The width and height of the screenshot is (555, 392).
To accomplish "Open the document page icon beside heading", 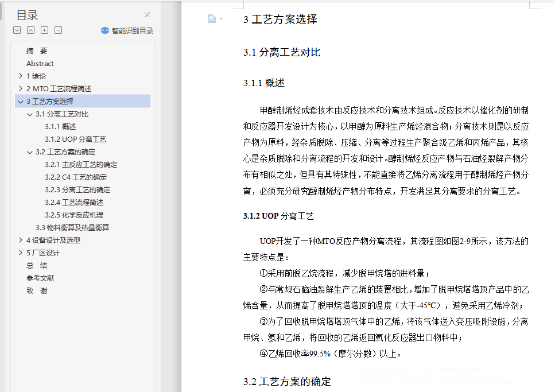I will coord(212,18).
